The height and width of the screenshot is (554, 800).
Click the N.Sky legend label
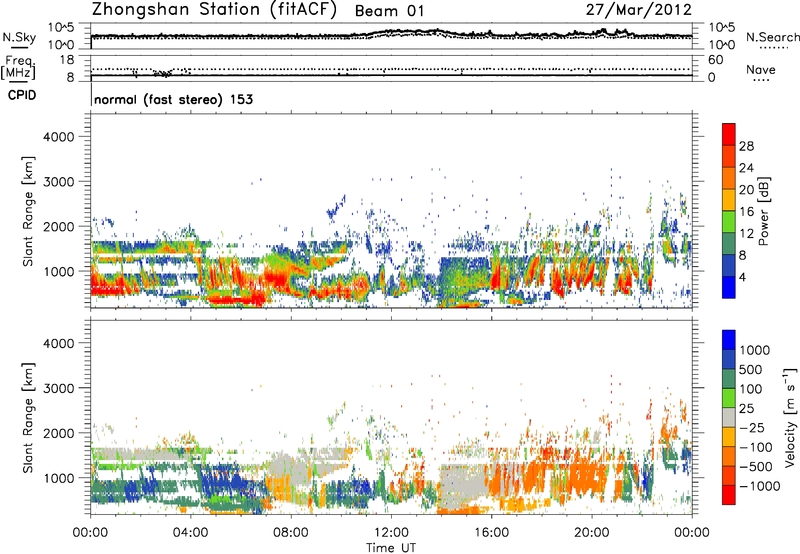pos(19,37)
